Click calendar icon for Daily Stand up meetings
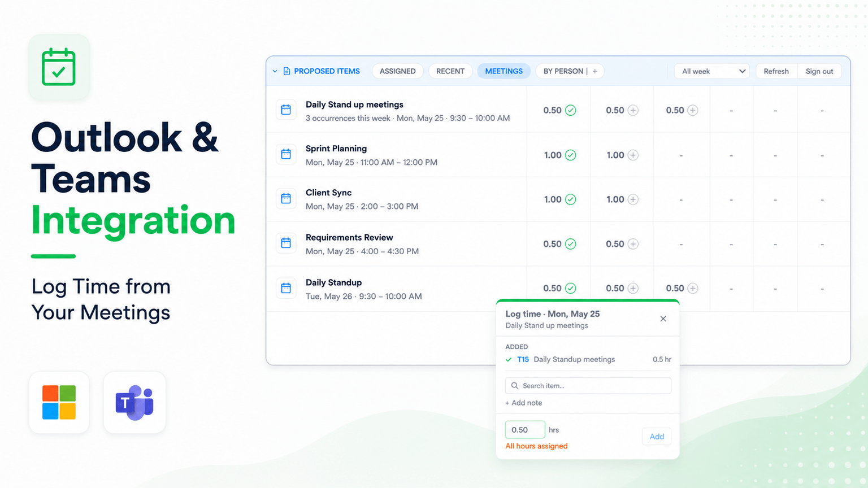Viewport: 868px width, 488px height. [x=286, y=110]
